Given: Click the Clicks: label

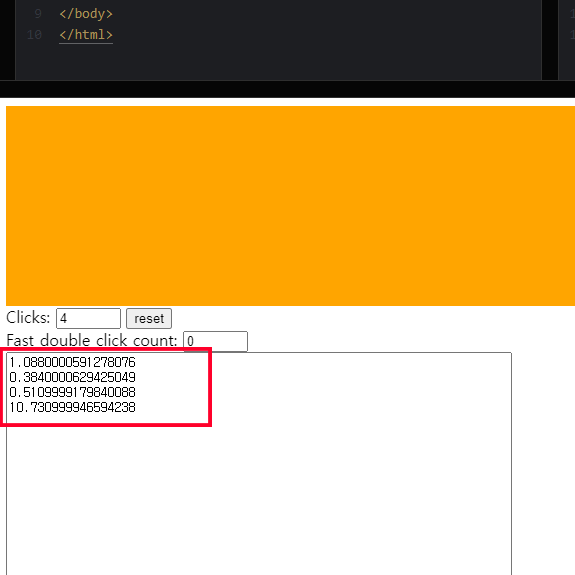Looking at the screenshot, I should click(x=28, y=318).
